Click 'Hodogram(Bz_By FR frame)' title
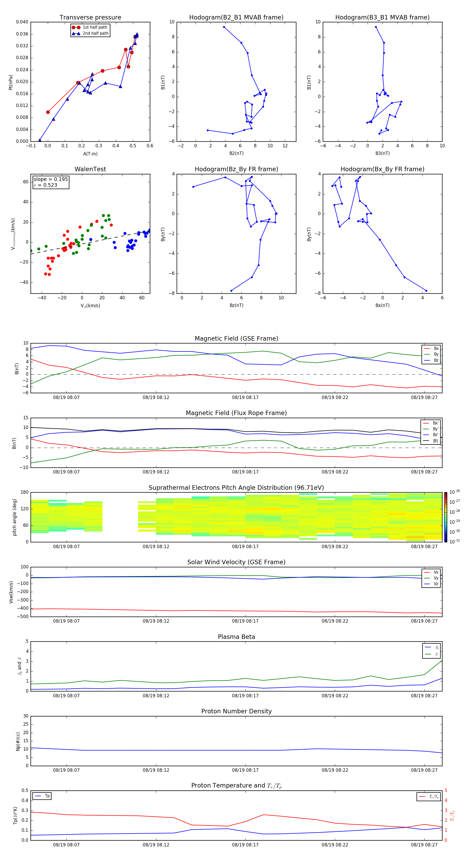This screenshot has width=473, height=868. click(x=236, y=169)
